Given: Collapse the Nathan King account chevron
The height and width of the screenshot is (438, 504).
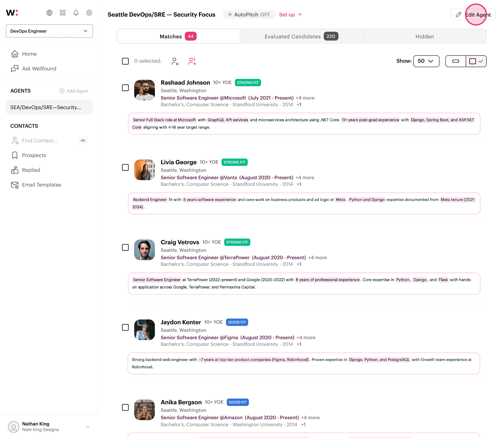Looking at the screenshot, I should [88, 426].
